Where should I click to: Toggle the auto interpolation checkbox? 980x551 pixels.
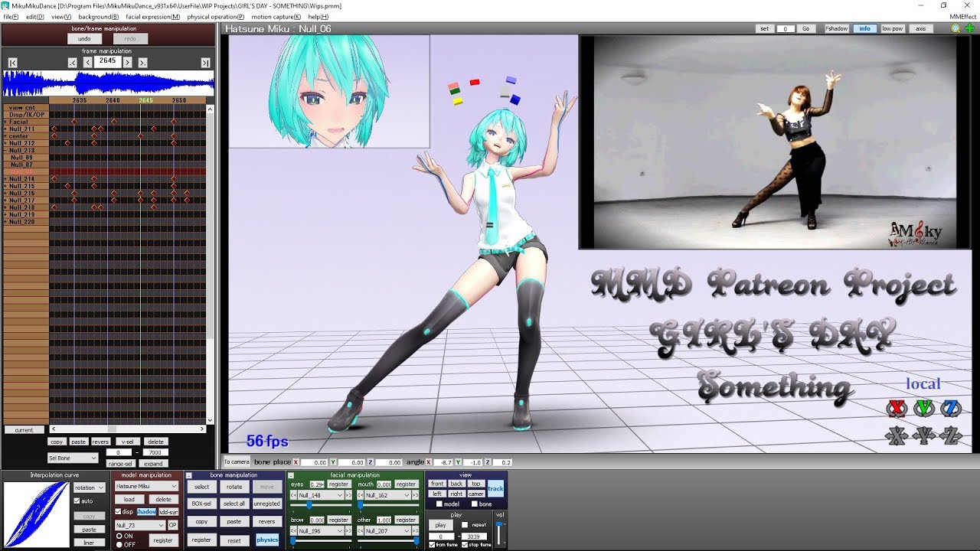(77, 501)
